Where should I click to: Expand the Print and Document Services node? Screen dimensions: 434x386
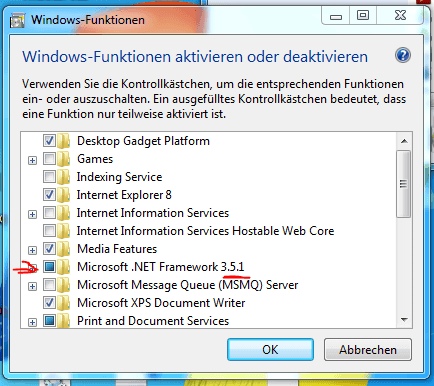32,322
